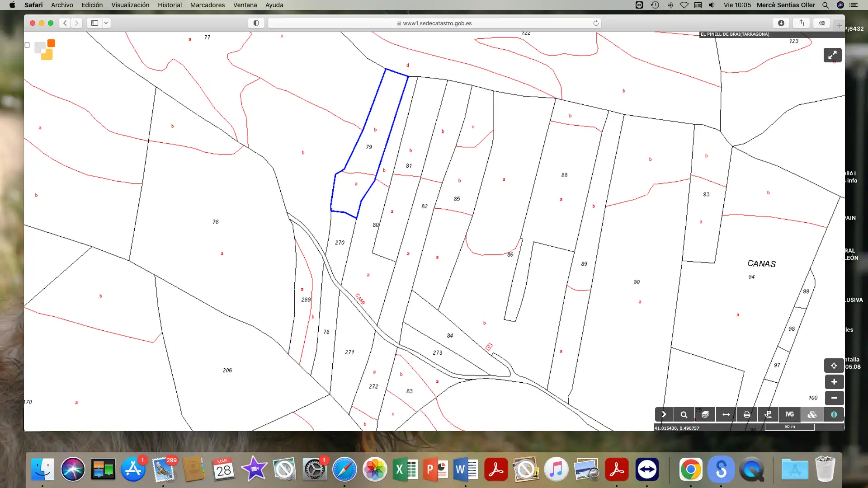Click parcel number 273 on the map
Screen dimensions: 868x488
(x=438, y=352)
